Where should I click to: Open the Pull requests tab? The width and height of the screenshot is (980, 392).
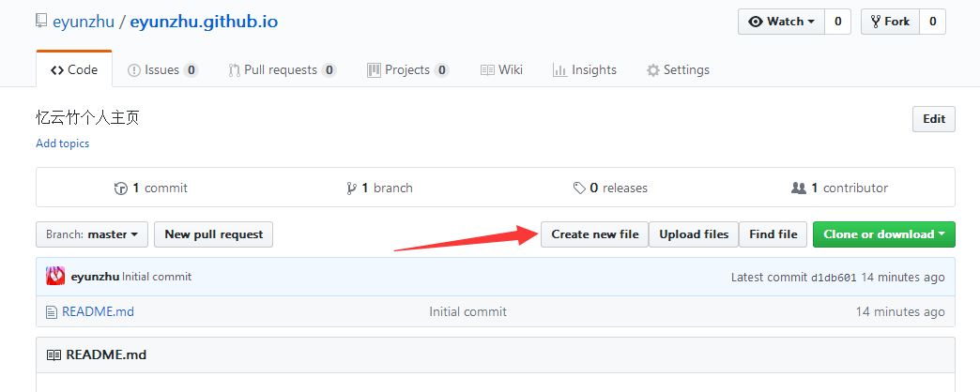282,70
